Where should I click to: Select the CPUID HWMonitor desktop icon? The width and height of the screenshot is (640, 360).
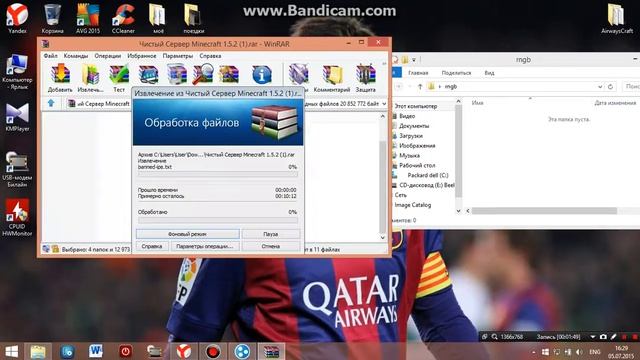tap(17, 218)
